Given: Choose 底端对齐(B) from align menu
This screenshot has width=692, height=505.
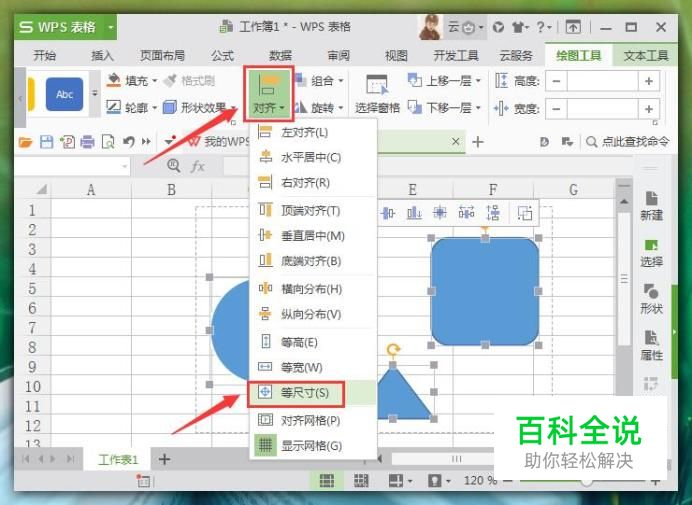Looking at the screenshot, I should pos(313,261).
